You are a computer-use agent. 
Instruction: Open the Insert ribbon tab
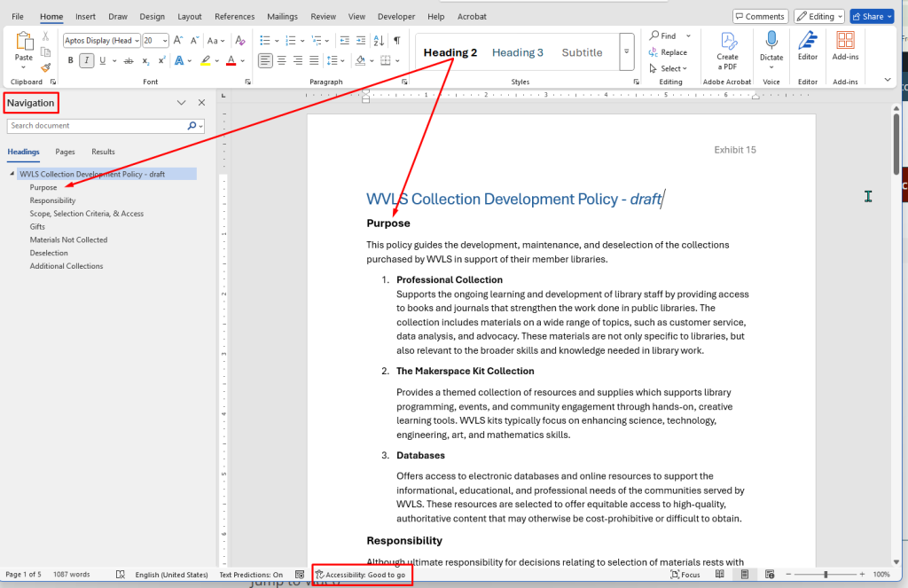pos(85,17)
